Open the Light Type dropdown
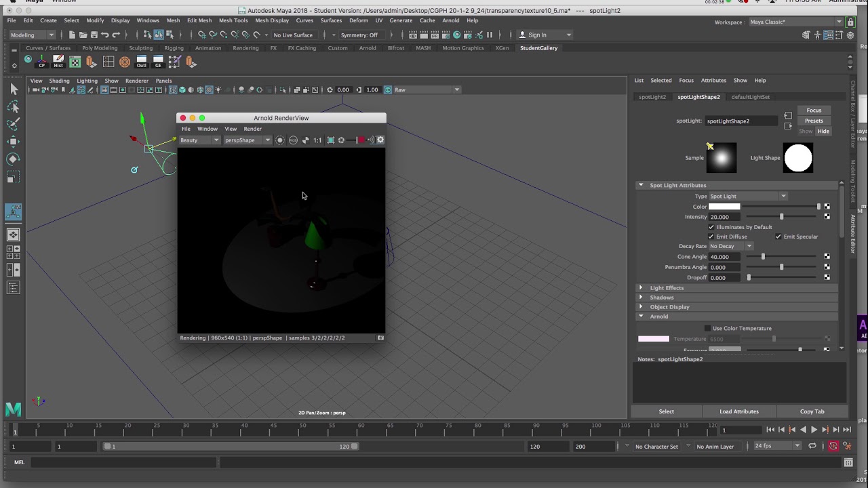The width and height of the screenshot is (868, 488). pos(747,197)
